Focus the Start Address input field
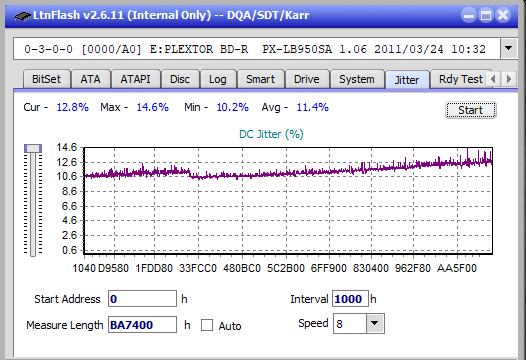 point(142,299)
